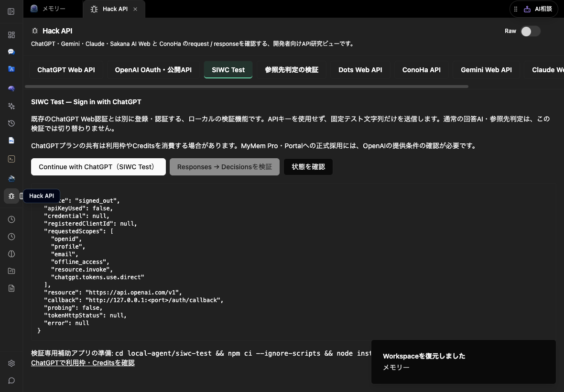Click the "error": null line
The image size is (564, 392).
[66, 323]
